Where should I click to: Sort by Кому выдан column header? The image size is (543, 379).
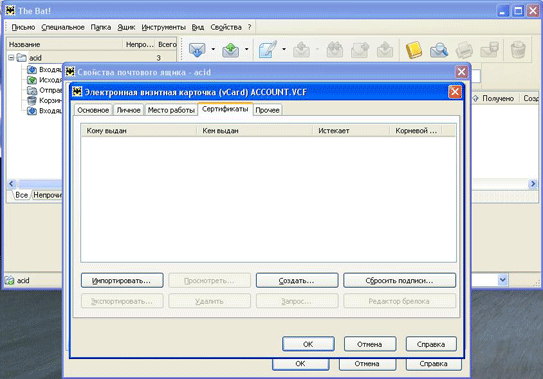click(x=139, y=131)
